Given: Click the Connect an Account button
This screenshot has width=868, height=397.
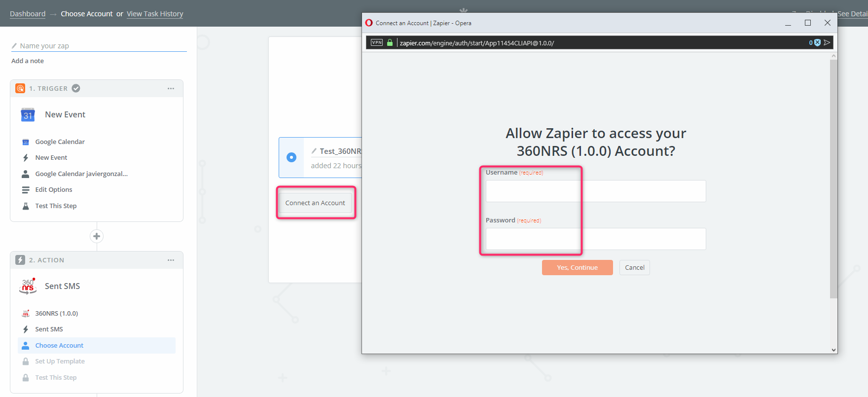Looking at the screenshot, I should coord(315,203).
